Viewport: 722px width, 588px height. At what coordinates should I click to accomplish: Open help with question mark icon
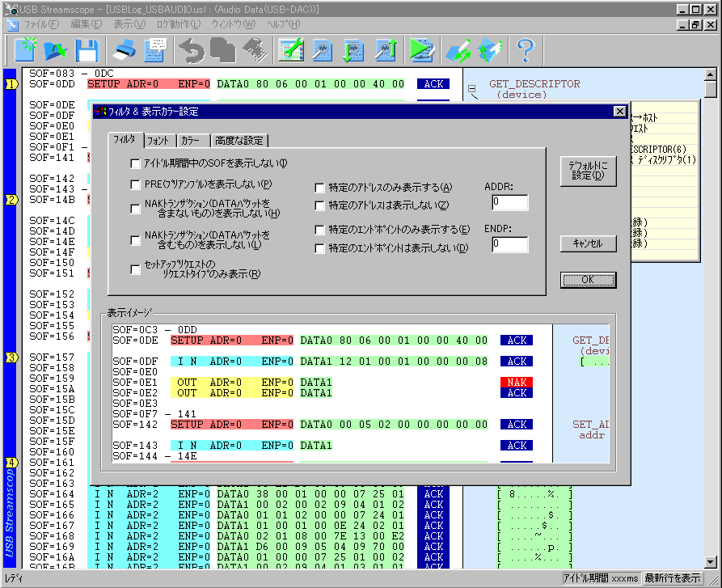pyautogui.click(x=526, y=49)
